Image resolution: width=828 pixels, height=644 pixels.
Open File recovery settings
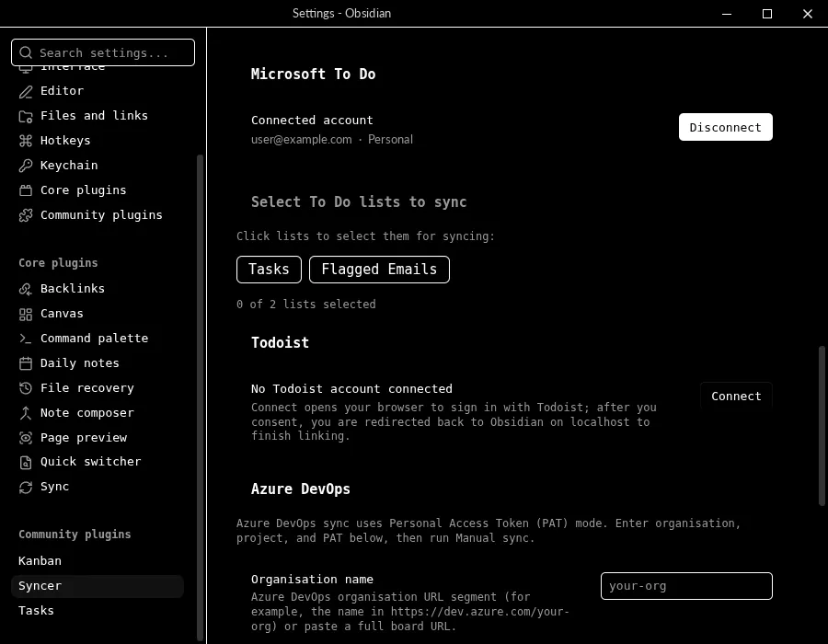[98, 387]
